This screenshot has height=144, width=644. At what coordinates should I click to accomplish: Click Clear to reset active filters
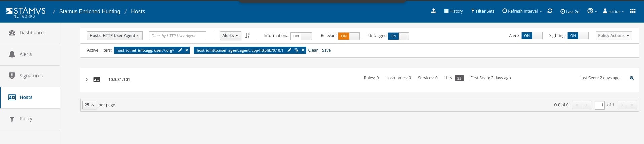[313, 50]
